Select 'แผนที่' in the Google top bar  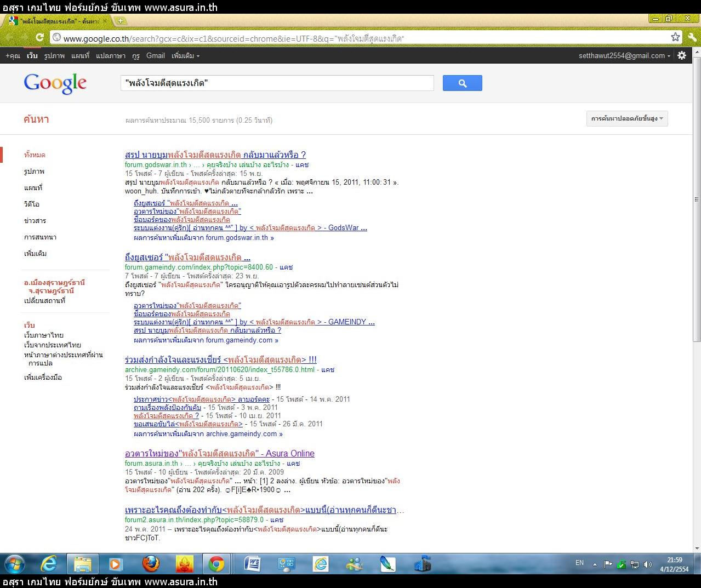tap(80, 56)
